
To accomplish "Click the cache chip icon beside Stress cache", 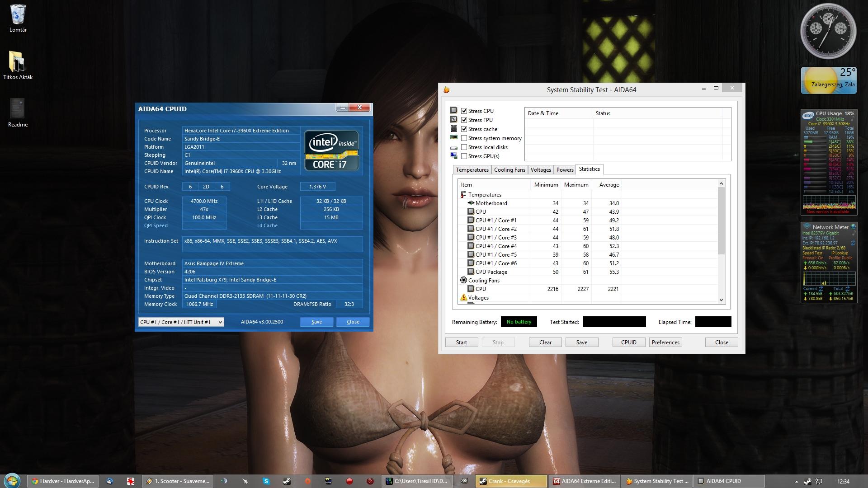I will point(454,129).
